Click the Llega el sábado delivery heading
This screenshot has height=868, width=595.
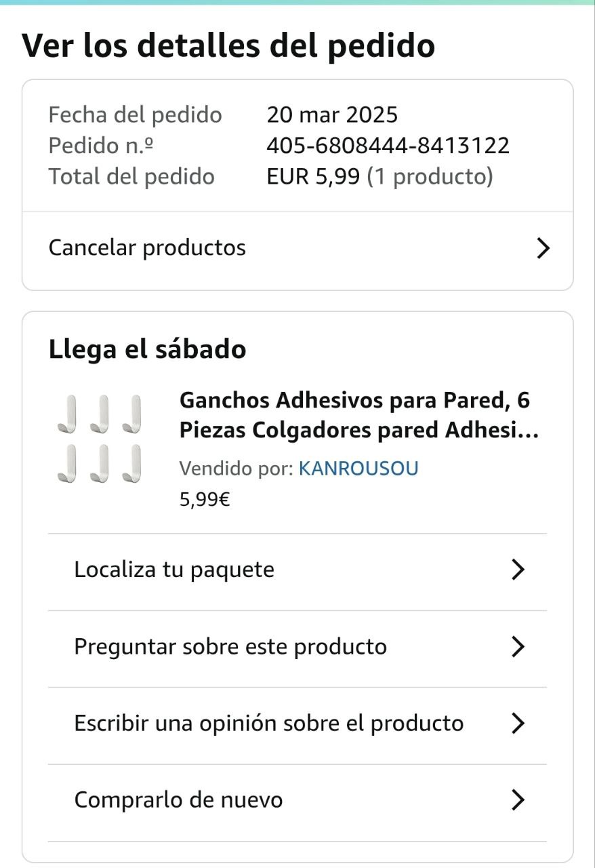pos(147,350)
